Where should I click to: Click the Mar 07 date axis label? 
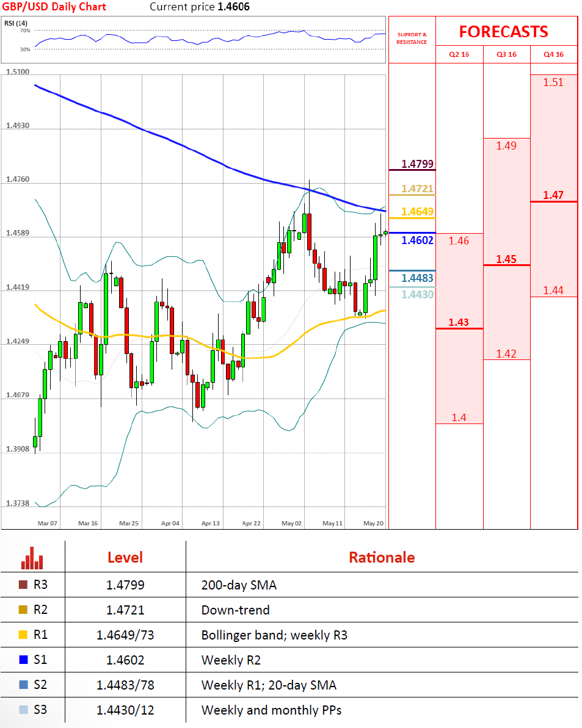tap(48, 523)
